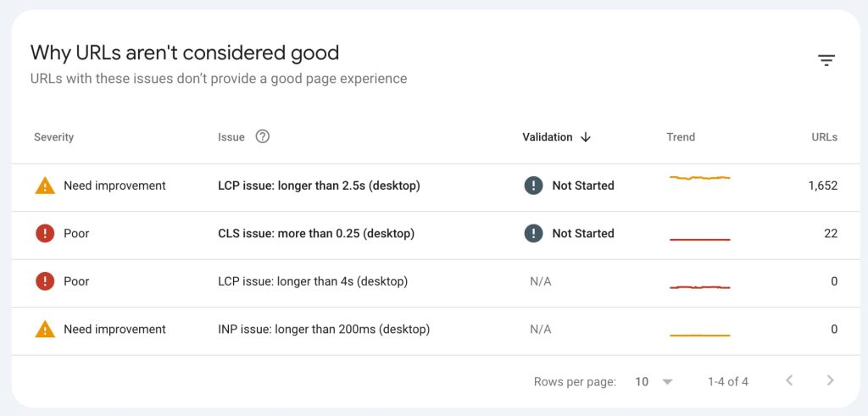Click the red Poor icon for the CLS issue
This screenshot has width=868, height=416.
coord(45,233)
